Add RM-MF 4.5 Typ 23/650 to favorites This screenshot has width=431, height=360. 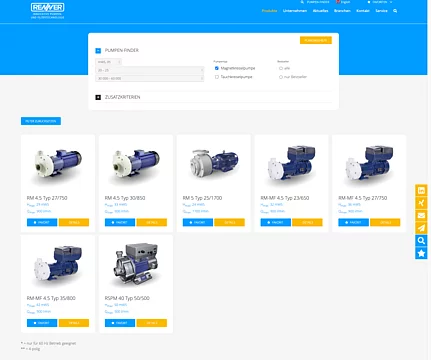[276, 222]
